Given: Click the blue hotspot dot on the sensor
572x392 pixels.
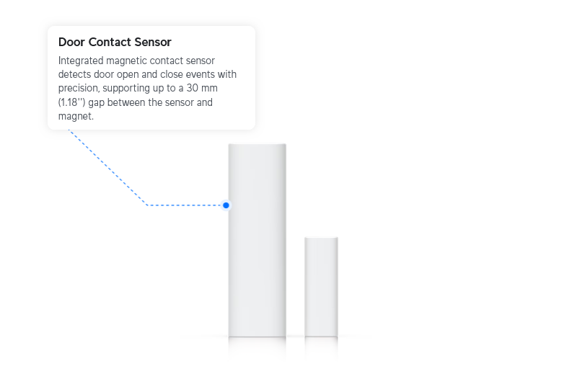Looking at the screenshot, I should [226, 205].
